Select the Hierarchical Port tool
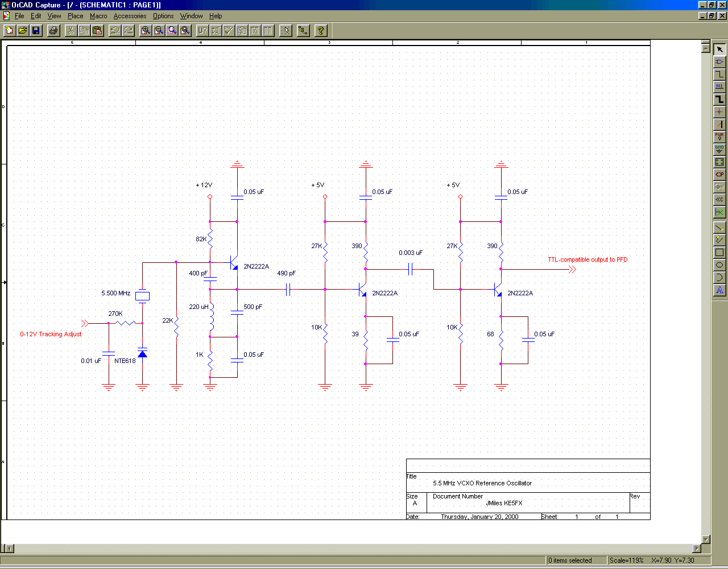The width and height of the screenshot is (728, 569). (719, 175)
